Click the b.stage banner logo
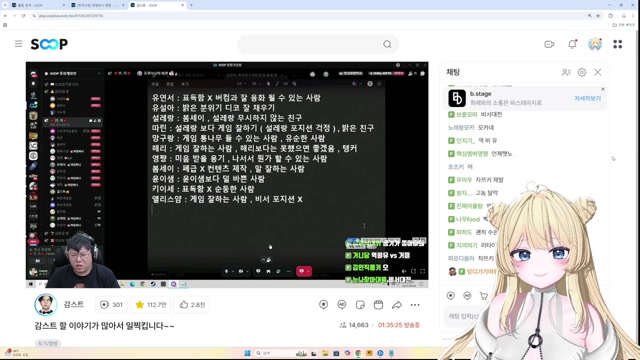Image resolution: width=640 pixels, height=360 pixels. point(457,98)
